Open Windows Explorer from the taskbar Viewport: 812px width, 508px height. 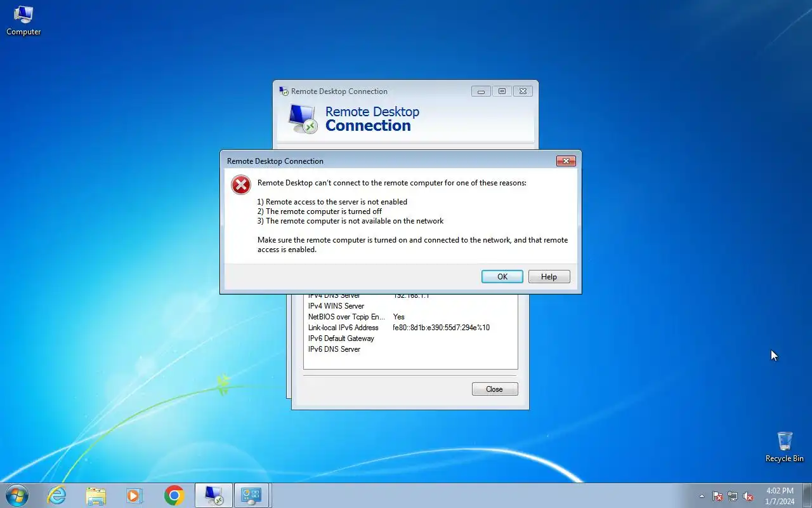pos(96,495)
